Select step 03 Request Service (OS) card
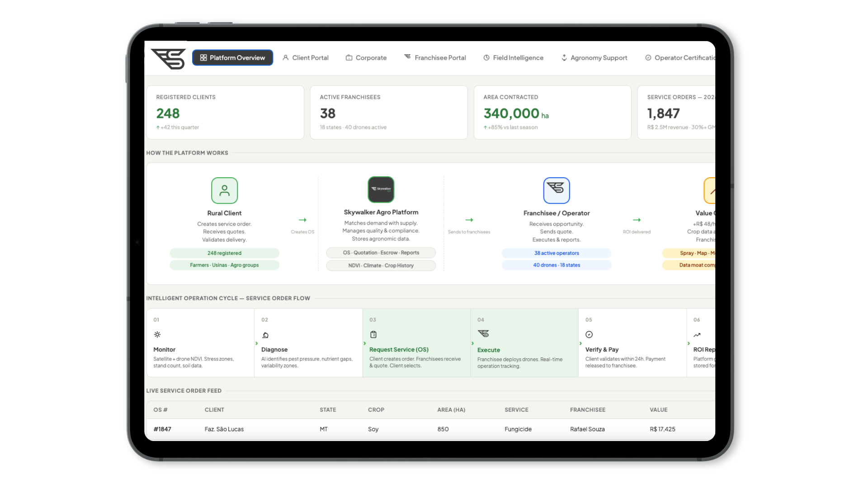This screenshot has width=868, height=488. 416,343
